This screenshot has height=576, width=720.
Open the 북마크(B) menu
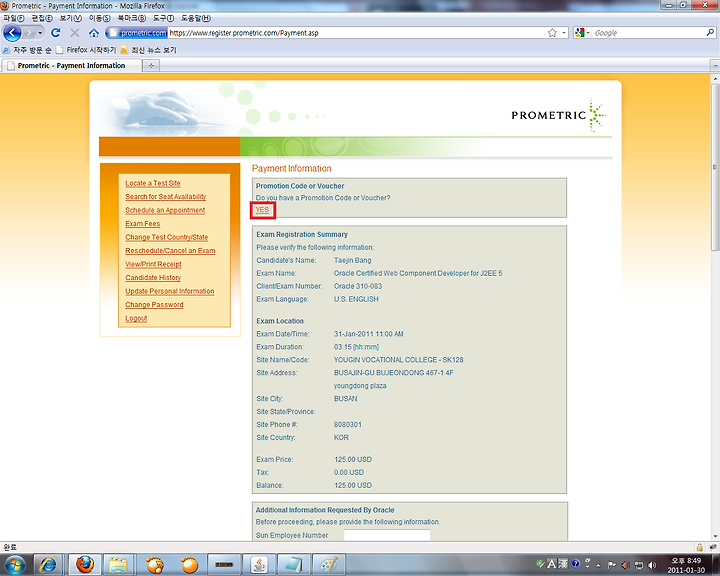[x=132, y=18]
